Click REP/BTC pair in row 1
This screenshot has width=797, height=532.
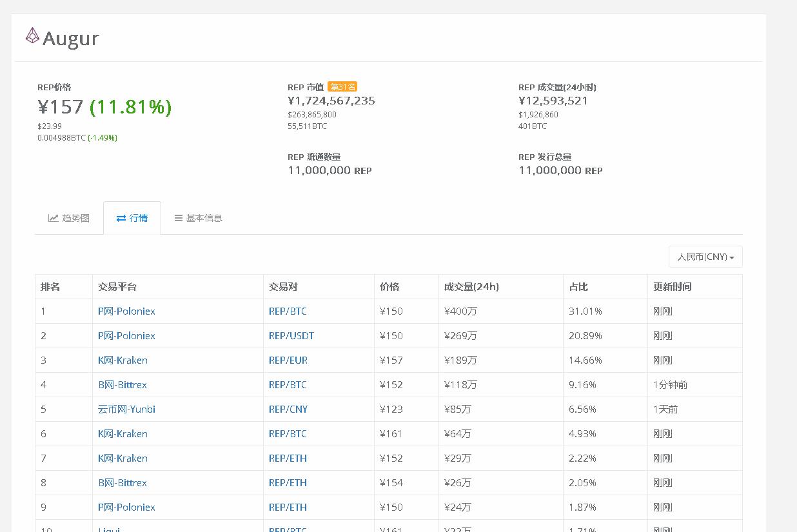tap(288, 311)
